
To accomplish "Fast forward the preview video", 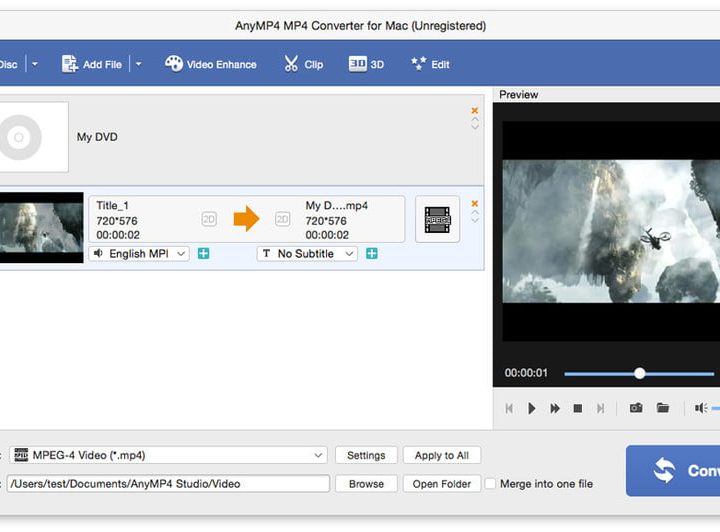I will tap(555, 408).
